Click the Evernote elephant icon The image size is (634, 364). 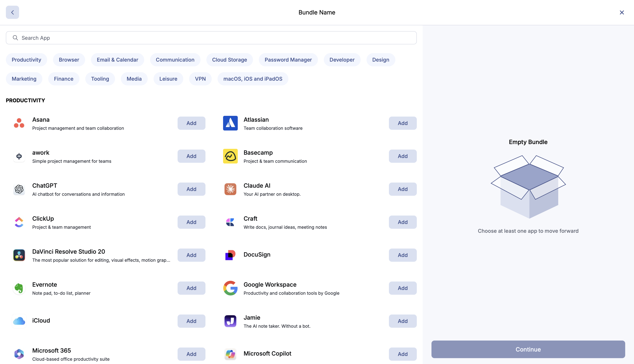[x=19, y=288]
